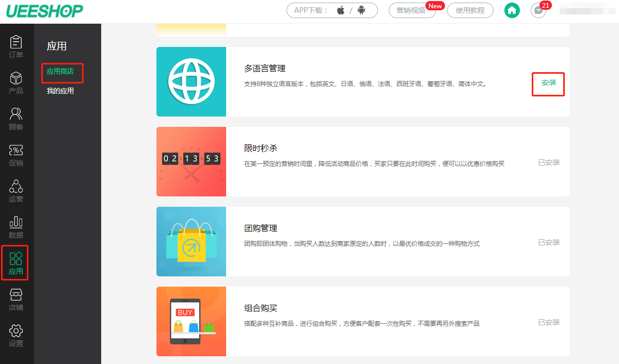Click the 限时秒杀 countdown thumbnail

(x=191, y=162)
